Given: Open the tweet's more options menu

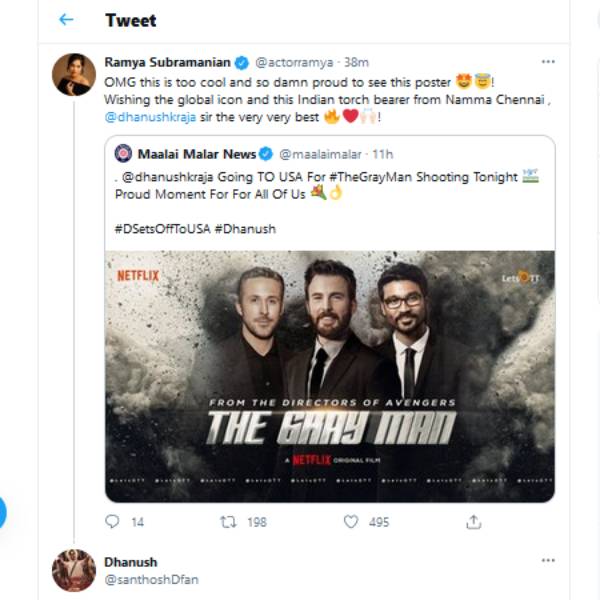Looking at the screenshot, I should [547, 61].
